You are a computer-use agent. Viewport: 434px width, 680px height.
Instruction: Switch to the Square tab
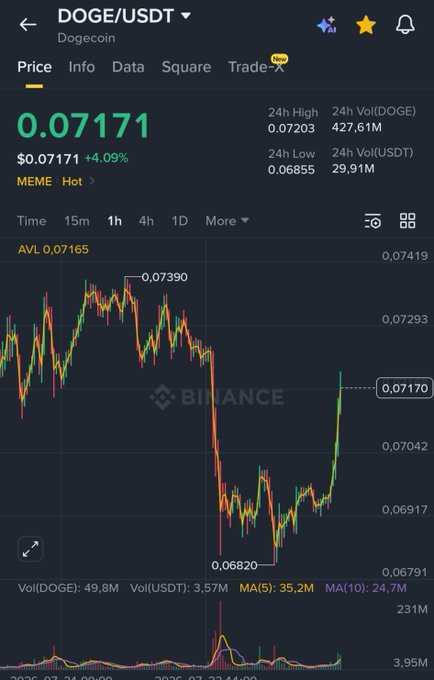coord(186,67)
